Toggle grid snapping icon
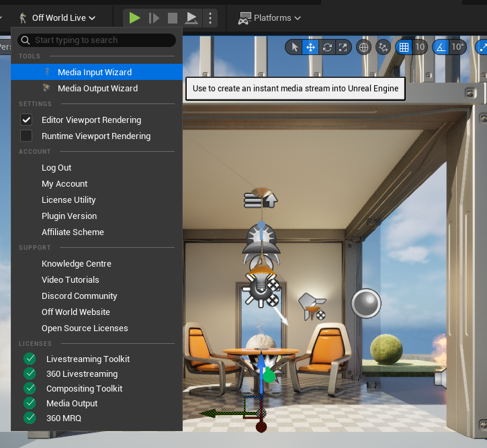 404,47
